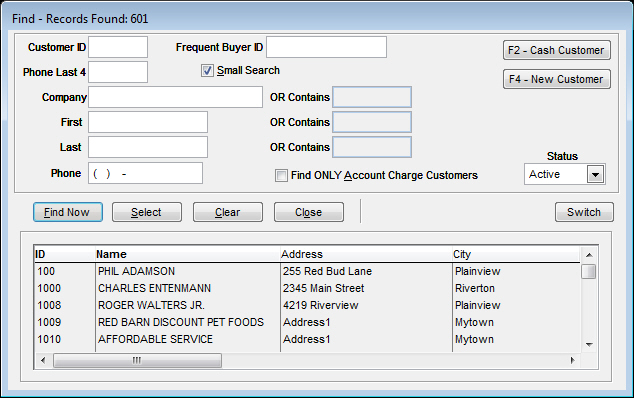Screen dimensions: 634x398
Task: Click the horizontal scroll right arrow
Action: pos(573,360)
